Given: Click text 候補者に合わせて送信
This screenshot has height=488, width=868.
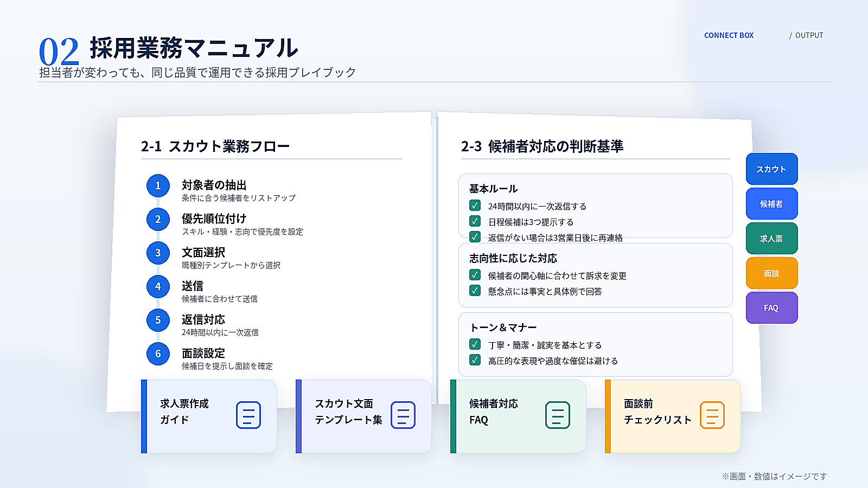Looking at the screenshot, I should [220, 299].
